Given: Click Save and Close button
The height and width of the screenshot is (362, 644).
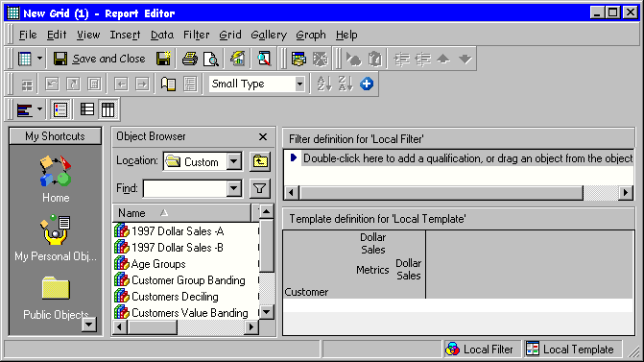Looking at the screenshot, I should pyautogui.click(x=100, y=59).
